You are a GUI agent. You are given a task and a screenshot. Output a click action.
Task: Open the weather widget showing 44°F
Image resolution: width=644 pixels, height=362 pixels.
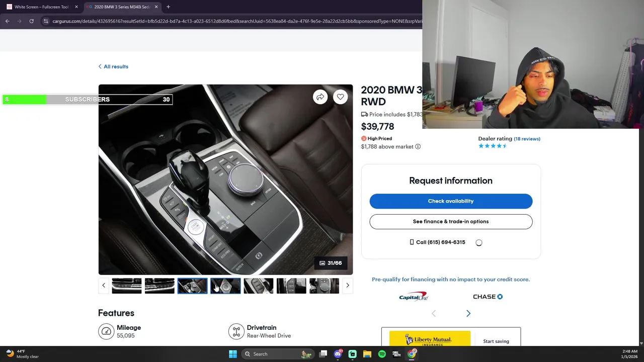pos(21,354)
